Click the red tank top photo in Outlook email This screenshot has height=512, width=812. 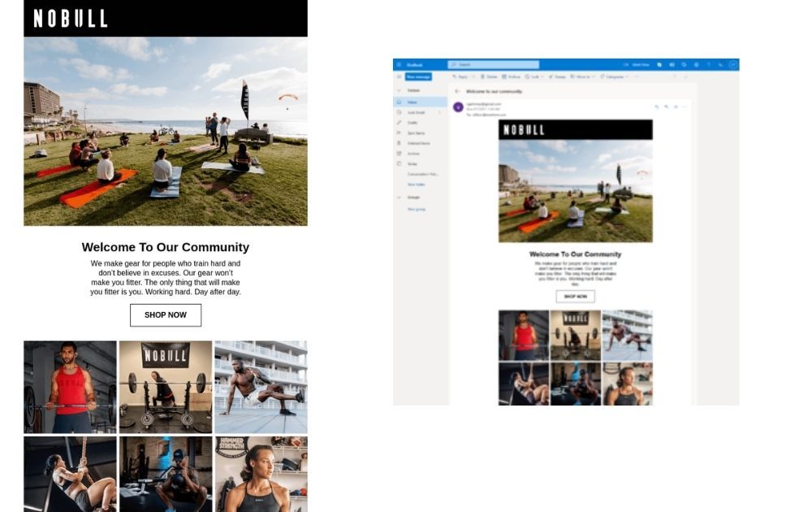point(524,336)
